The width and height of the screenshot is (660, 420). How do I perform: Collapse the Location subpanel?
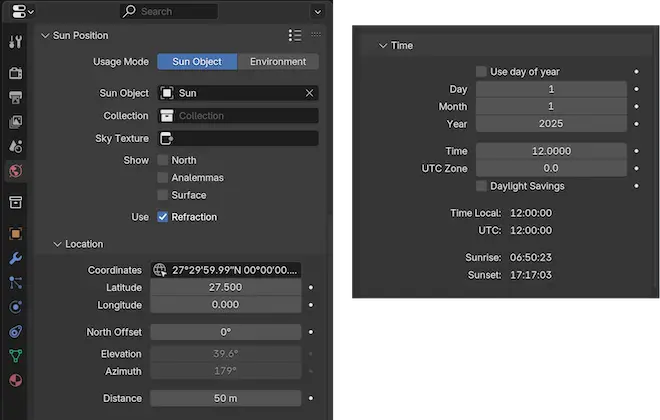[57, 244]
